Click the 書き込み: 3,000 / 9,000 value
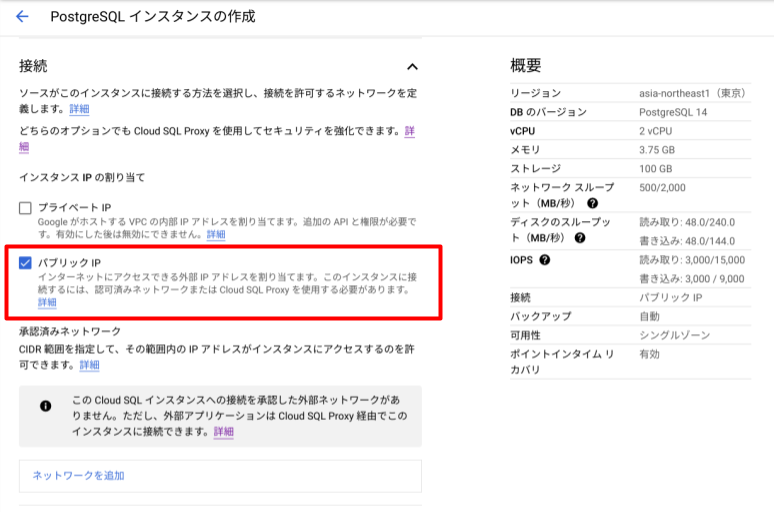 (x=692, y=278)
